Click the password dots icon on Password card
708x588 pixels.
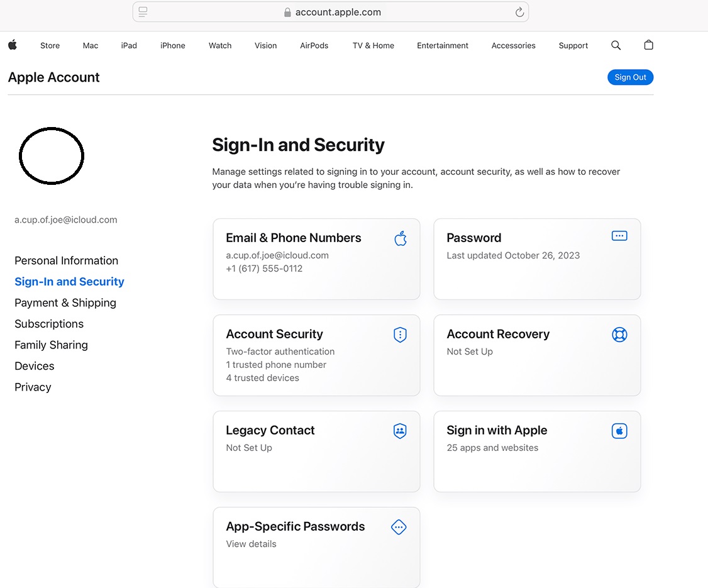[619, 236]
